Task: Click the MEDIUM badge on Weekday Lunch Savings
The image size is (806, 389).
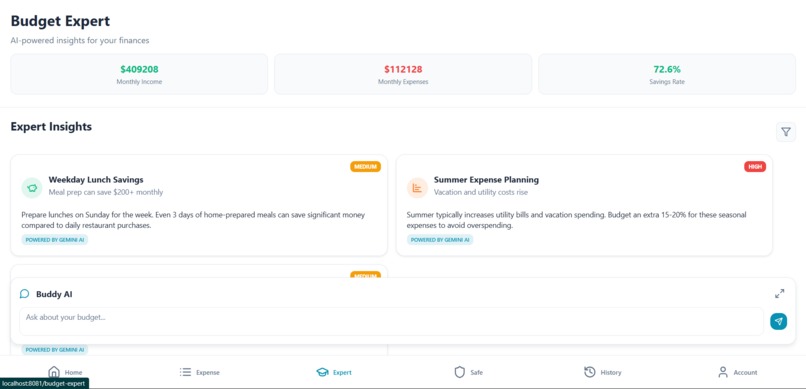Action: click(x=365, y=166)
